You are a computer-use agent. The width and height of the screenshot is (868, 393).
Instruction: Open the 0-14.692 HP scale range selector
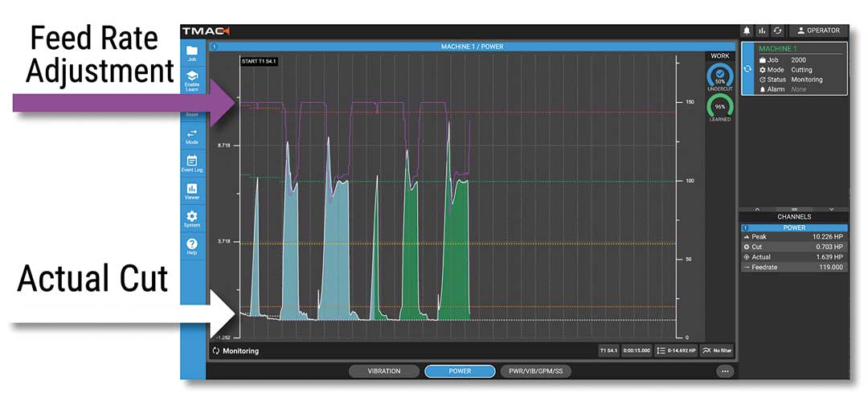tap(675, 351)
